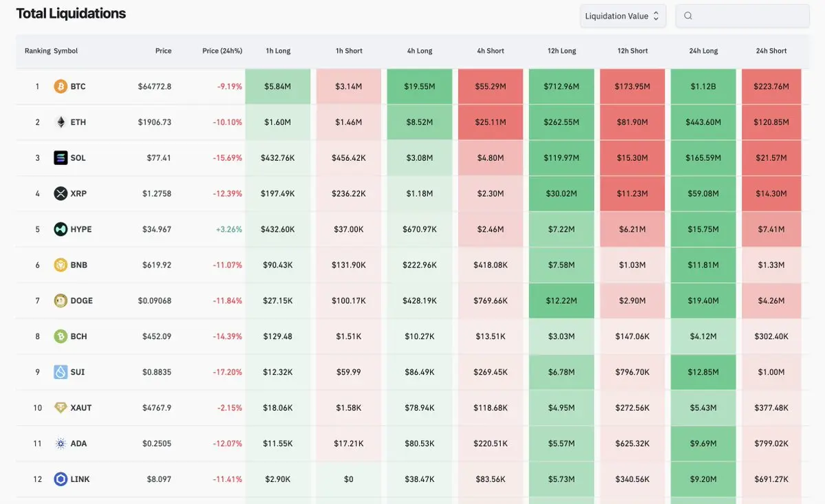
Task: Click BTC 24h Long $1.12B cell
Action: [703, 87]
